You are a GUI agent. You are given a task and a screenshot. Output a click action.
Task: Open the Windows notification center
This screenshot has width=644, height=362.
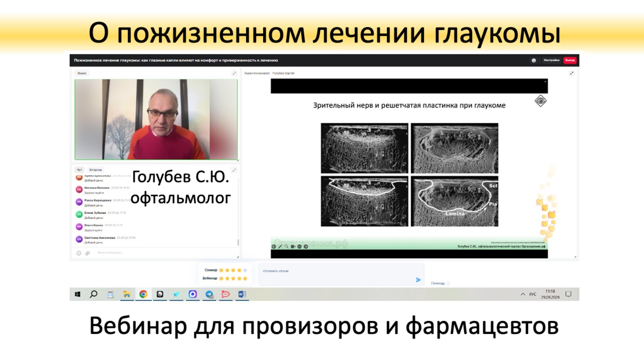(x=568, y=294)
